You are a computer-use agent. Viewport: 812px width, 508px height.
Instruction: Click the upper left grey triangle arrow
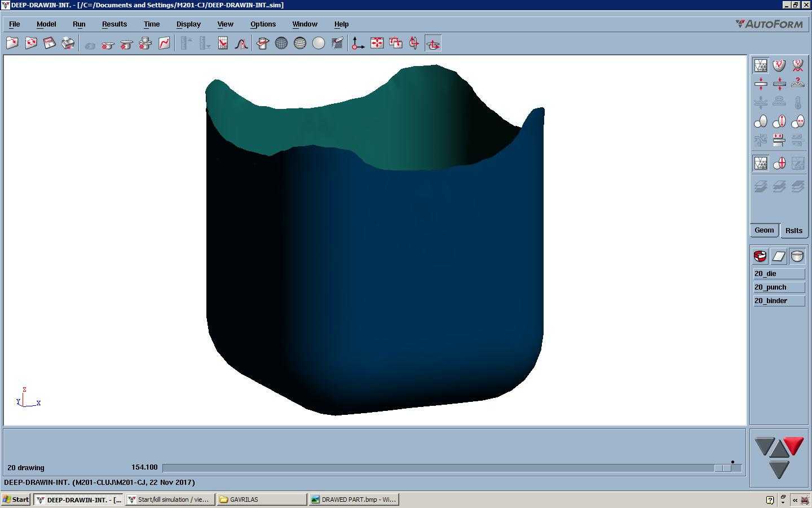click(x=765, y=446)
